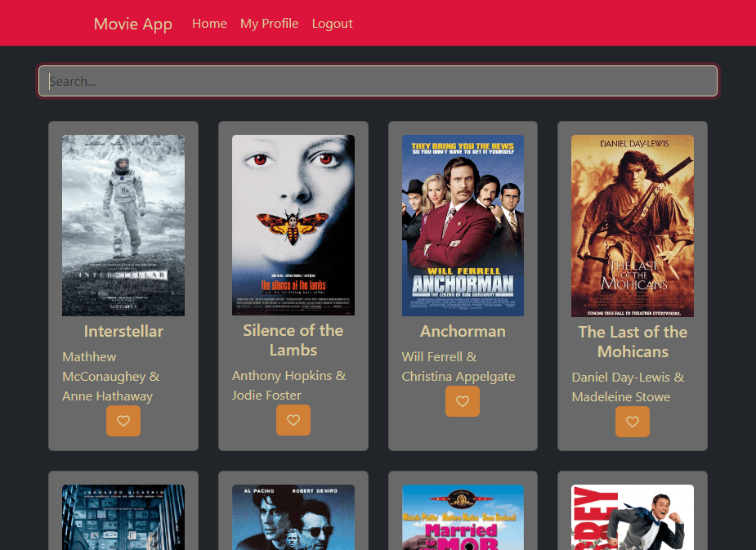Screen dimensions: 756x550
Task: Click The Last of the Mohicans title
Action: [x=632, y=342]
